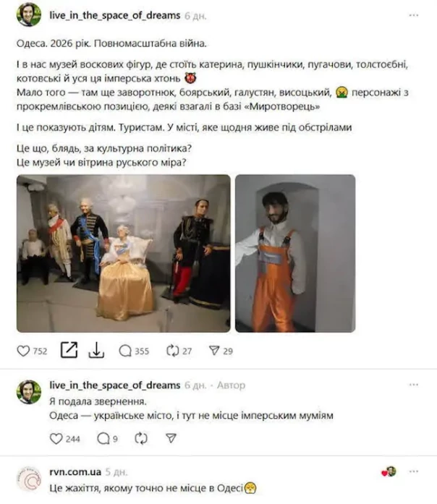Open the live_in_the_space_of_dreams profile from the post header
Image resolution: width=437 pixels, height=504 pixels.
coord(115,15)
